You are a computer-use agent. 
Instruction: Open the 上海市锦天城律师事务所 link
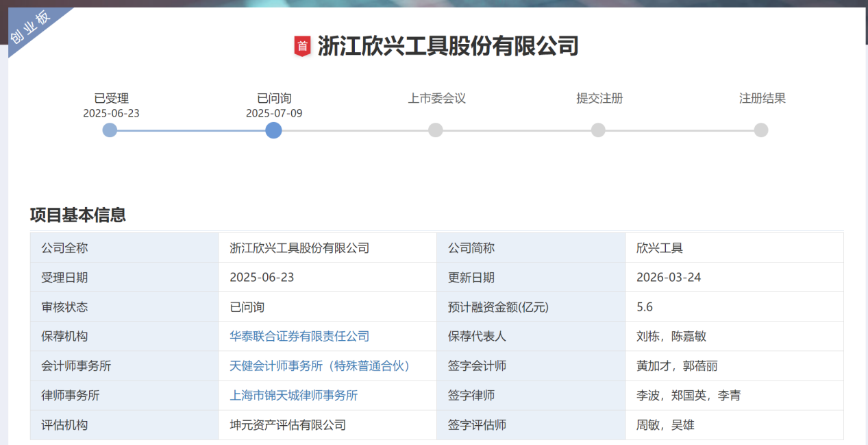click(x=294, y=396)
